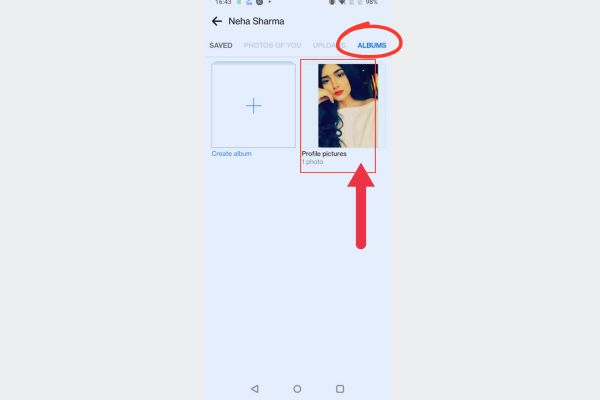Tap the green notification icon in status bar
This screenshot has height=400, width=600.
[239, 2]
